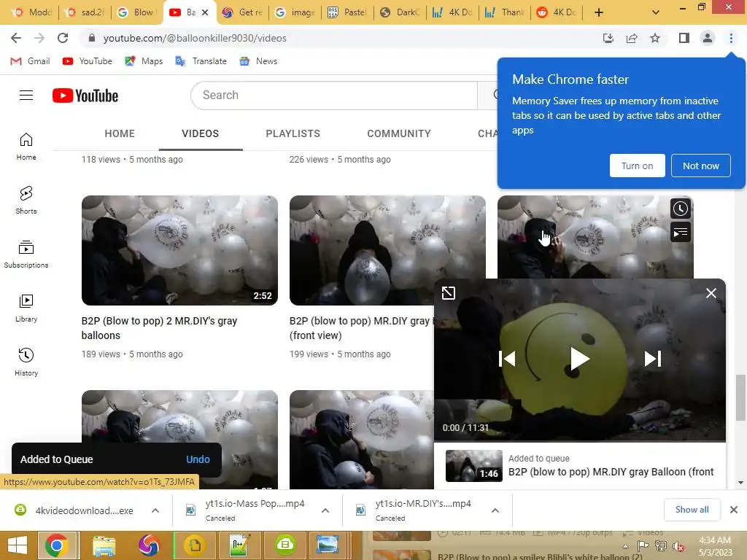Expand the miniplayer to full watch page

tap(449, 293)
